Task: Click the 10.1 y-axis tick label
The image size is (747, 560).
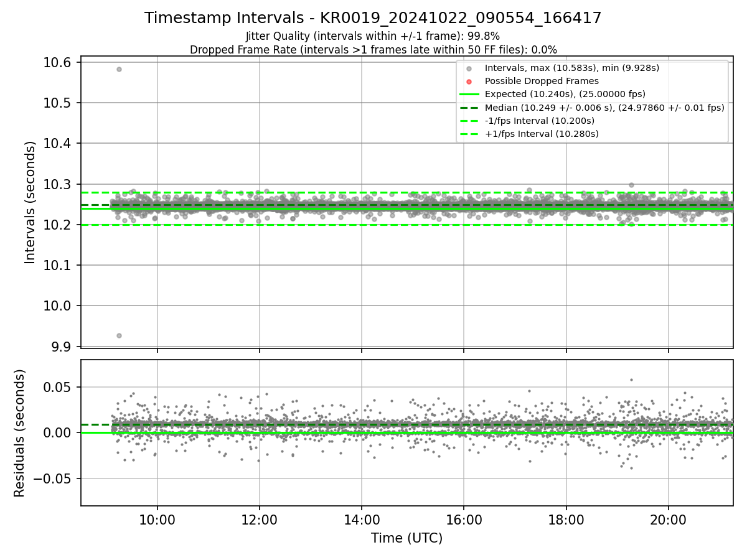Action: point(59,265)
